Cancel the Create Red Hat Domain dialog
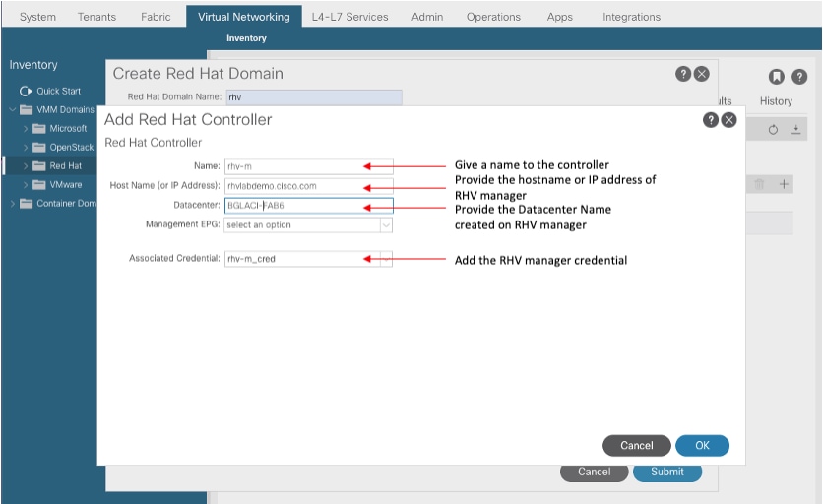823x504 pixels. point(595,472)
